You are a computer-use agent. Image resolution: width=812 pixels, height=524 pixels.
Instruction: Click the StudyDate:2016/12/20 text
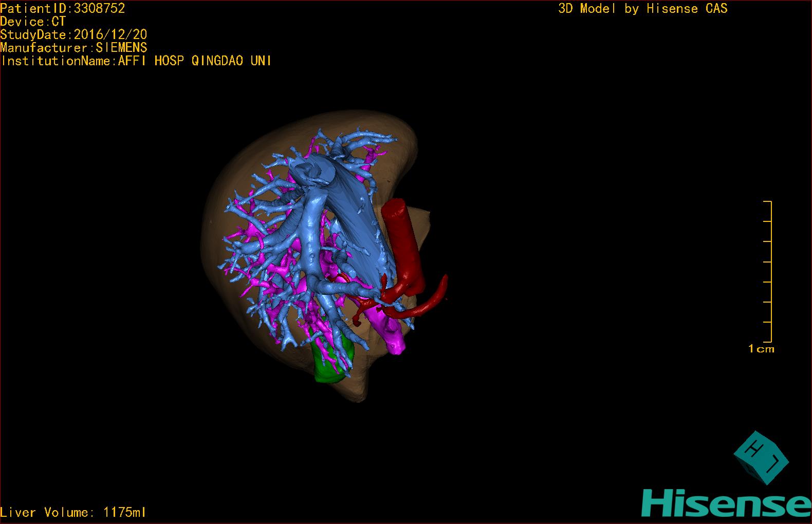(73, 34)
